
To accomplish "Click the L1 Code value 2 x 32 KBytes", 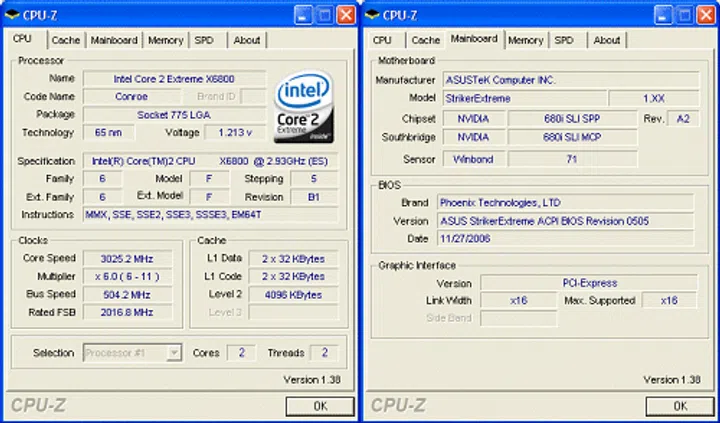I will pyautogui.click(x=293, y=276).
